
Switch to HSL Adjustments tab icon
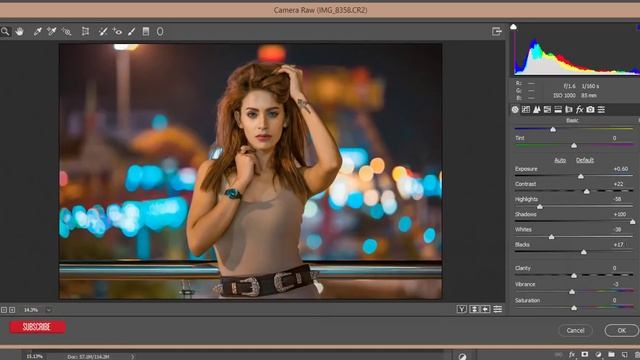pos(547,109)
